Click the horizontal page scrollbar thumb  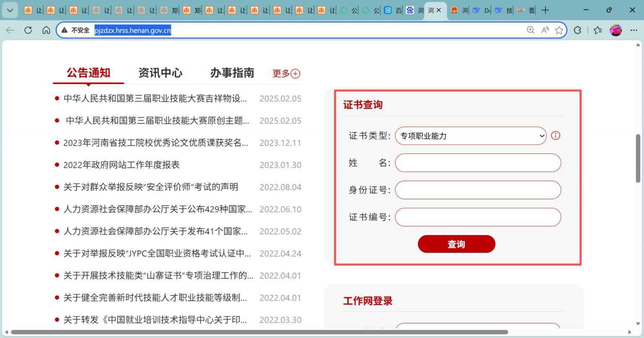tap(260, 332)
